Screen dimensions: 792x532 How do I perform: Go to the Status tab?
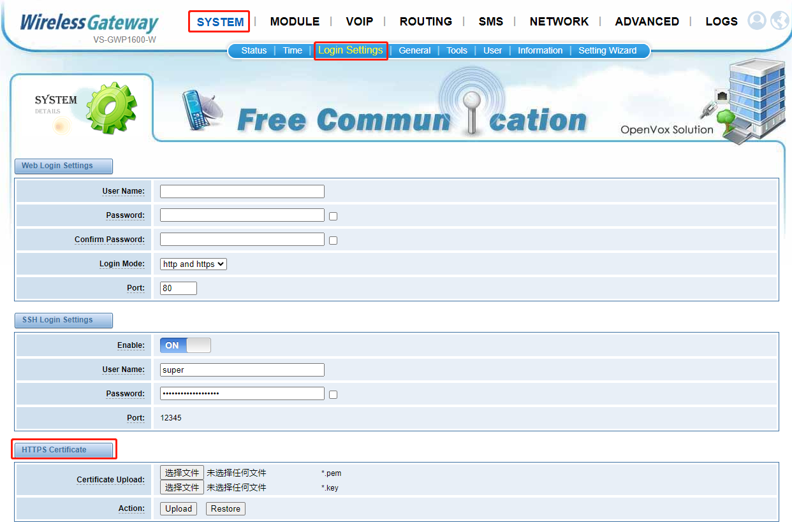pos(254,50)
